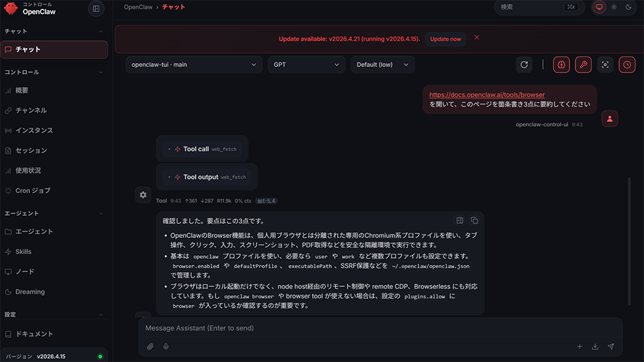Viewport: 644px width, 362px height.
Task: Send message with paper plane icon
Action: click(610, 347)
